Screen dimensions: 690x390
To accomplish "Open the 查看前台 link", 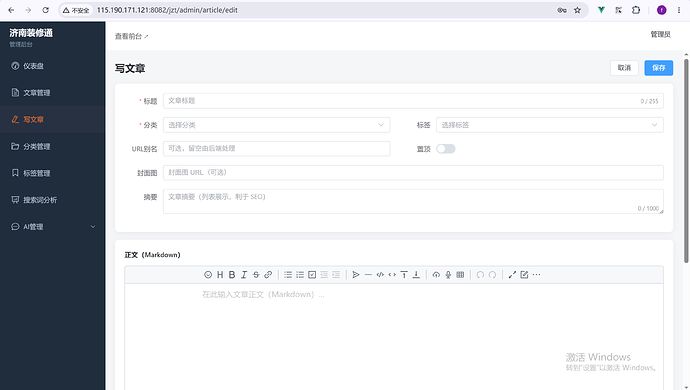I will (x=132, y=36).
